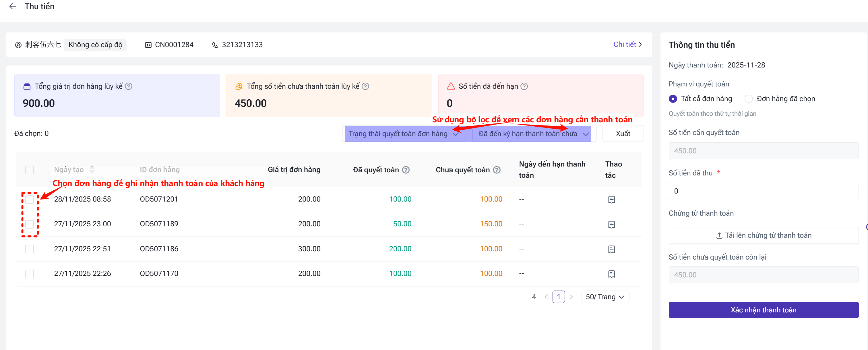Open the detail icon for order OD5071189
The image size is (868, 350).
611,224
